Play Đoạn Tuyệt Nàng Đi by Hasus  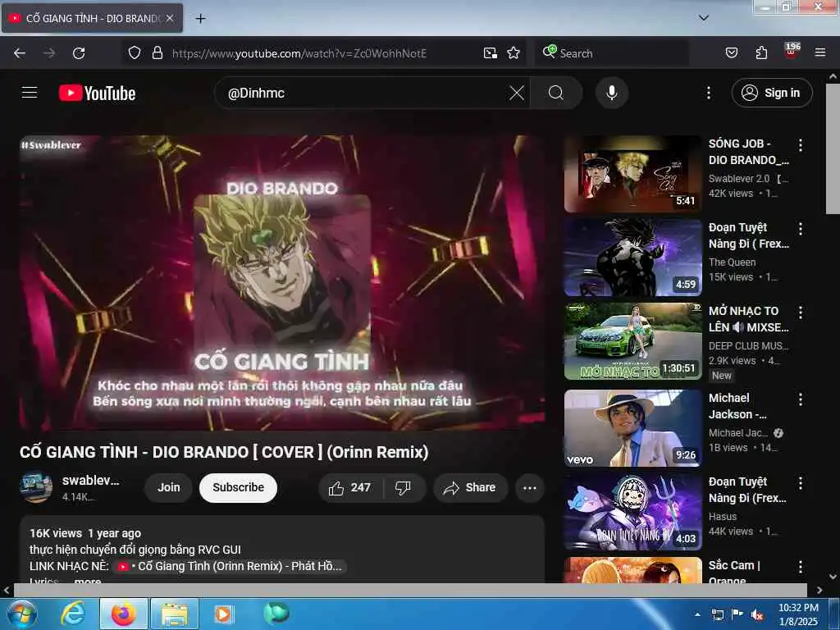point(632,512)
